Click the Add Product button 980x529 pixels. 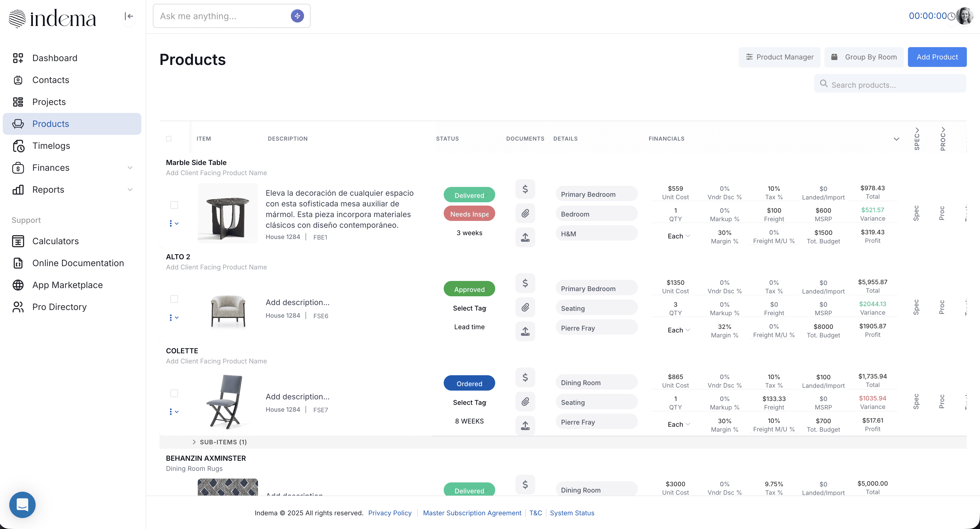tap(937, 57)
